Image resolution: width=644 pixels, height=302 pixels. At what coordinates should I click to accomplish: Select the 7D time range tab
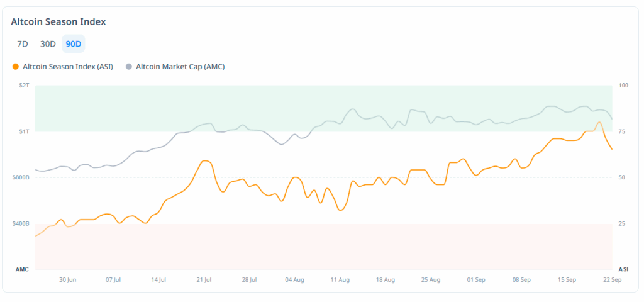tap(23, 44)
